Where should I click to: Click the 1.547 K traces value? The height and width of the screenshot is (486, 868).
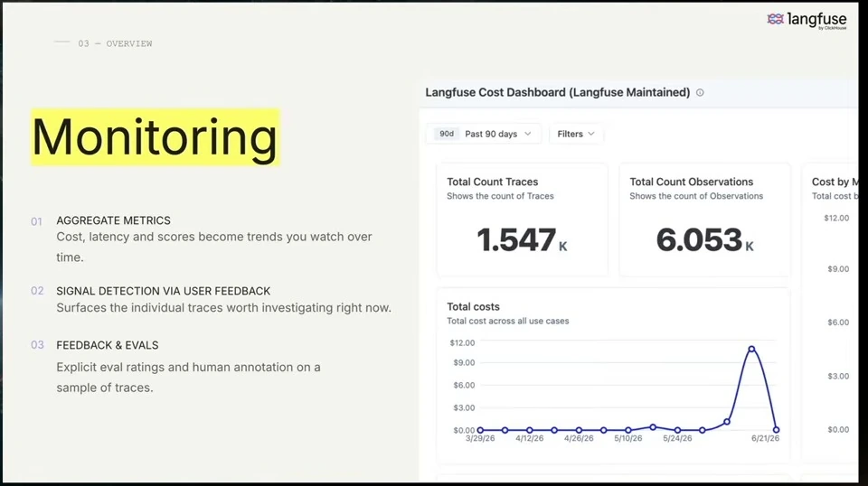[x=522, y=240]
